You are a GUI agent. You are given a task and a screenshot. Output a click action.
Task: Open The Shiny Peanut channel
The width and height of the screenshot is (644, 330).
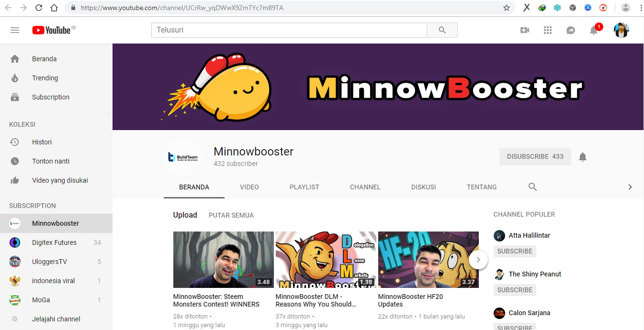coord(535,274)
